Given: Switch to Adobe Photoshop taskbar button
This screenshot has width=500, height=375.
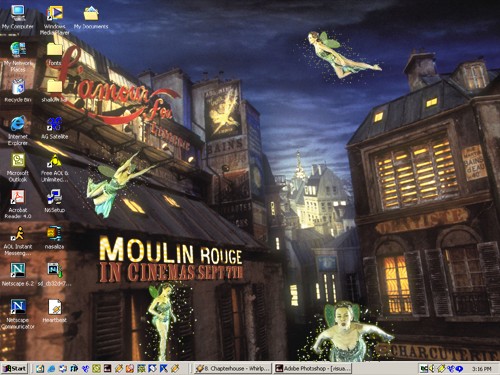Looking at the screenshot, I should (312, 368).
